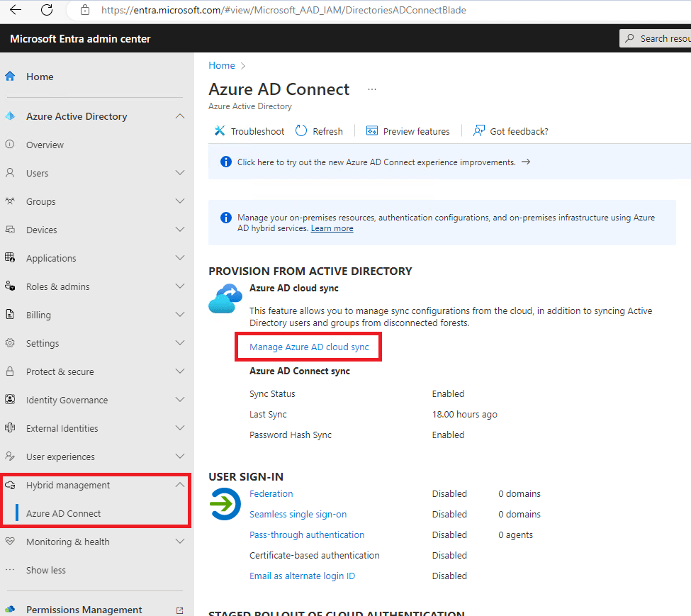Click Pass-through authentication link

click(307, 534)
